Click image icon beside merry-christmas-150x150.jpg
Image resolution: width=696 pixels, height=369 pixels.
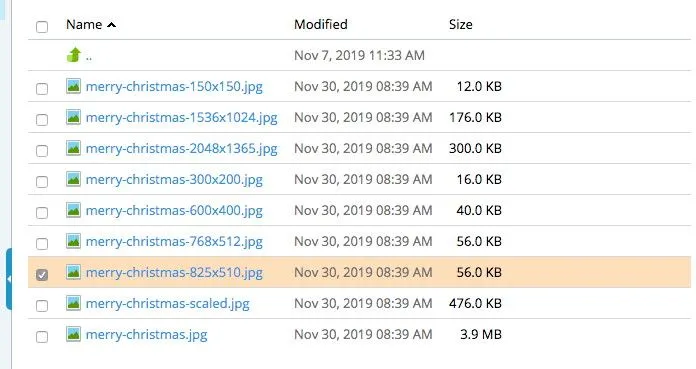[73, 86]
